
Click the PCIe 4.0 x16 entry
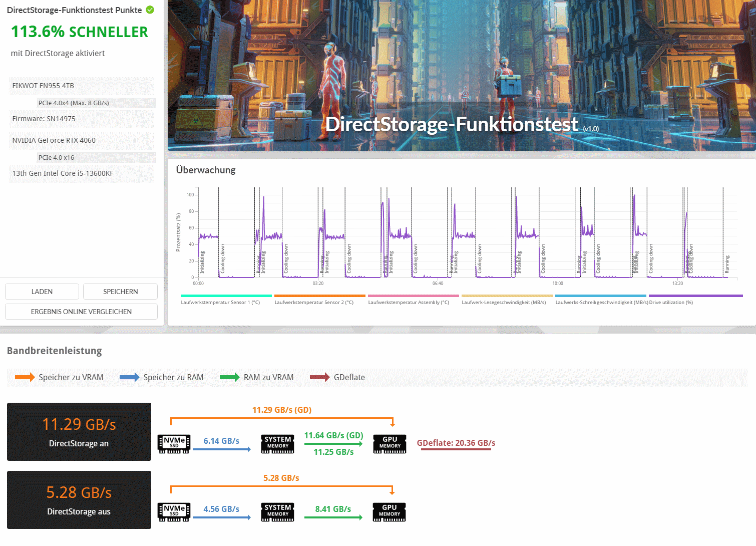click(x=96, y=157)
